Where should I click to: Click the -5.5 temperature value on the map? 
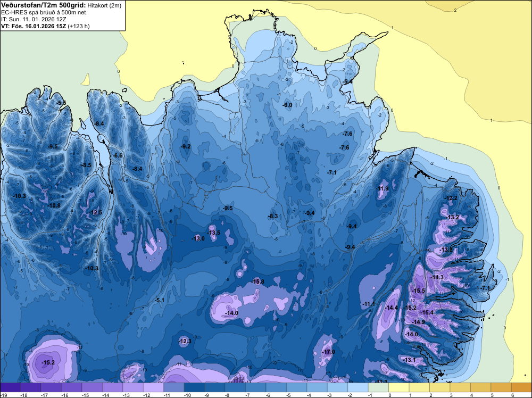61,103
